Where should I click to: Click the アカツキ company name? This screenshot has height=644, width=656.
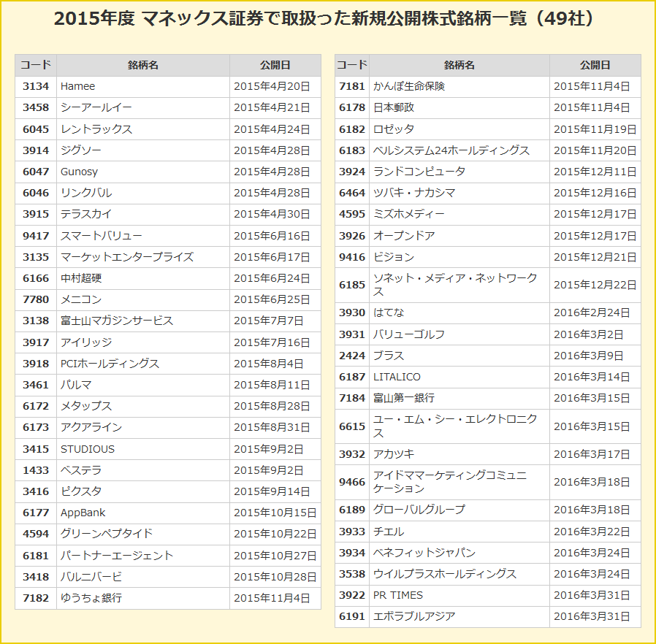point(394,455)
